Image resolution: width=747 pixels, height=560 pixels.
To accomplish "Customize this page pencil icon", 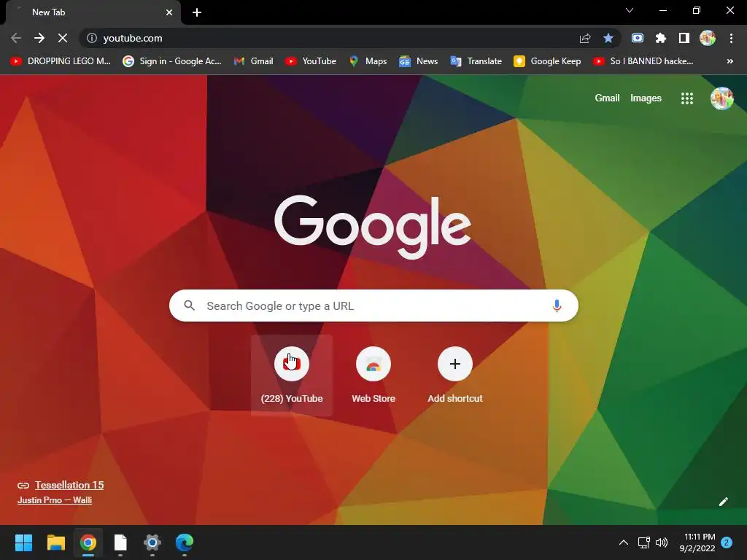I will (x=723, y=502).
